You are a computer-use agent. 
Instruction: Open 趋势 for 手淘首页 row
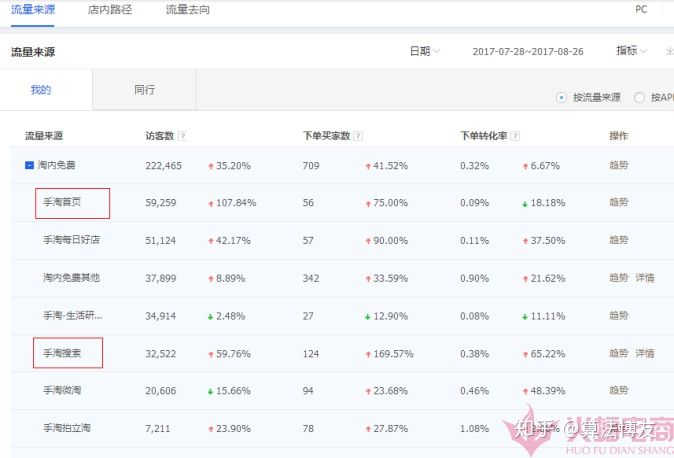(619, 202)
